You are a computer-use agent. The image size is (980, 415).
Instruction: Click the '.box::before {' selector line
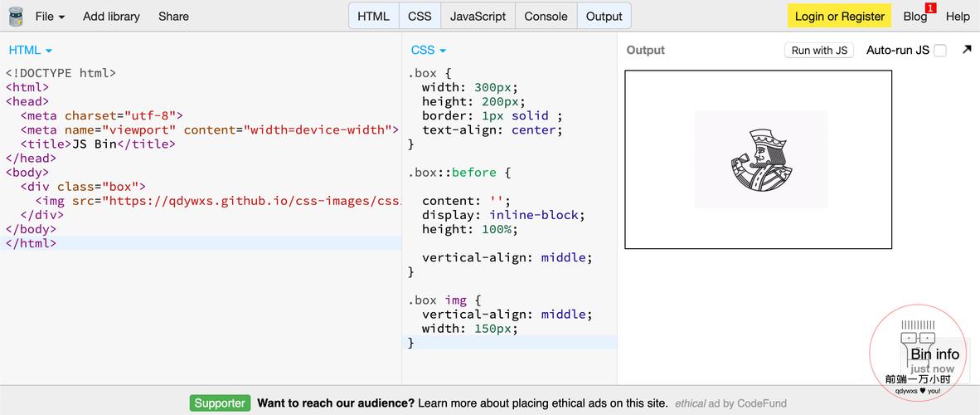coord(459,172)
